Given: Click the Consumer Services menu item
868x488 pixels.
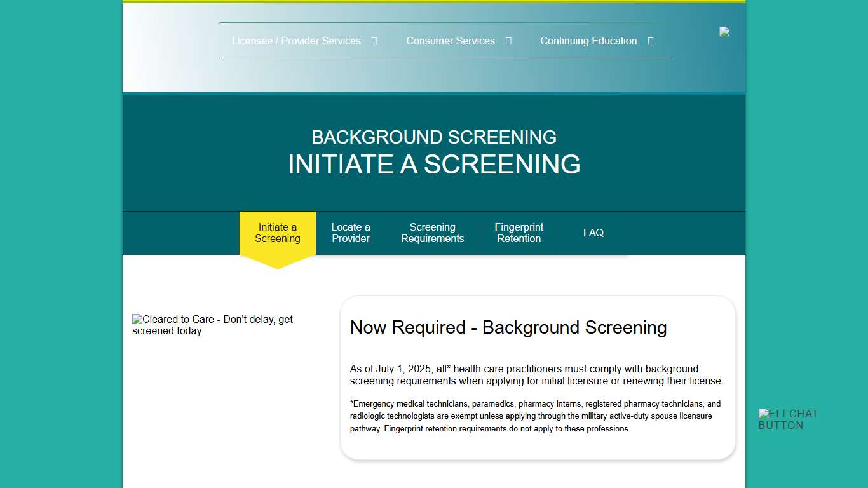Looking at the screenshot, I should coord(451,41).
